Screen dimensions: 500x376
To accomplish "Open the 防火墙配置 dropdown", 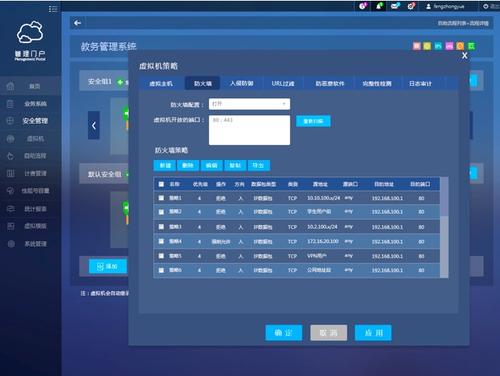I will pyautogui.click(x=249, y=104).
